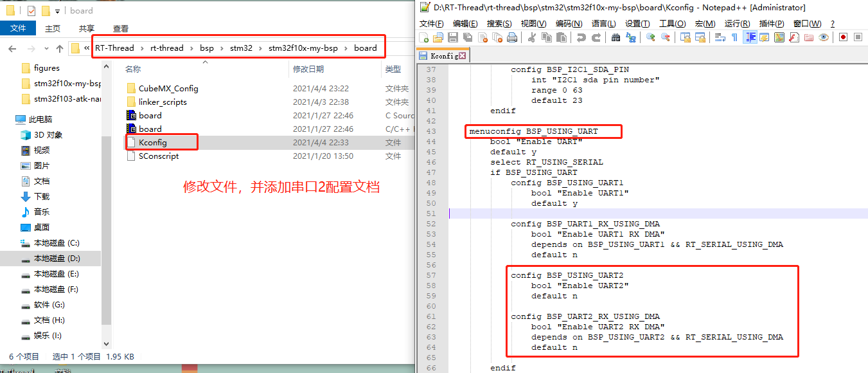Click the Copy toolbar icon
Viewport: 868px width, 373px height.
546,38
